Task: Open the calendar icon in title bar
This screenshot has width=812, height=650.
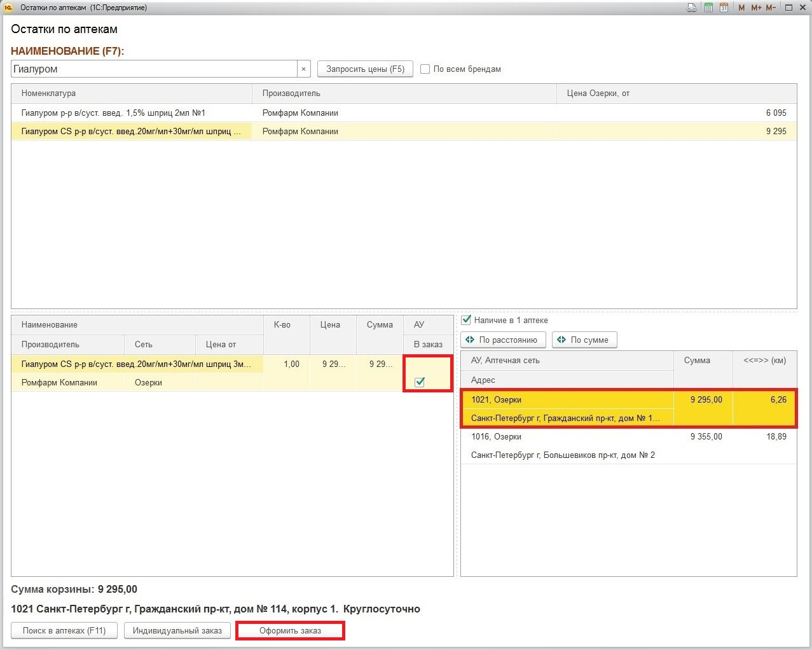Action: (x=724, y=8)
